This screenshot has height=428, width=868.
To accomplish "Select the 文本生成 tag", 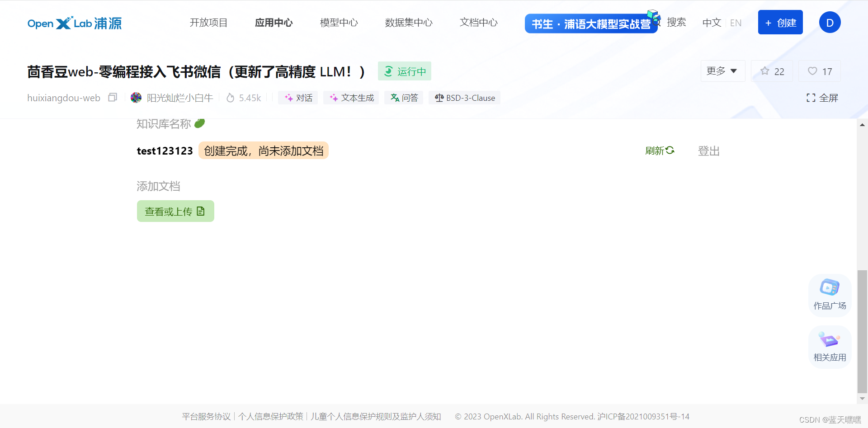I will click(x=351, y=98).
